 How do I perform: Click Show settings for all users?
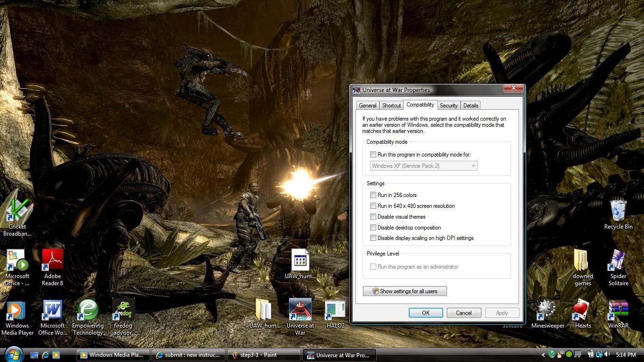[405, 291]
